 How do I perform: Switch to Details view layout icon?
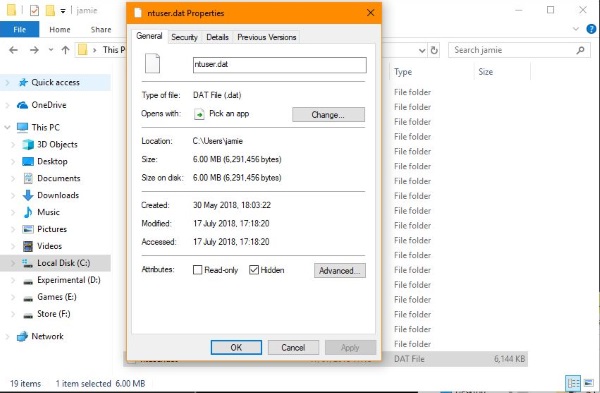coord(573,383)
